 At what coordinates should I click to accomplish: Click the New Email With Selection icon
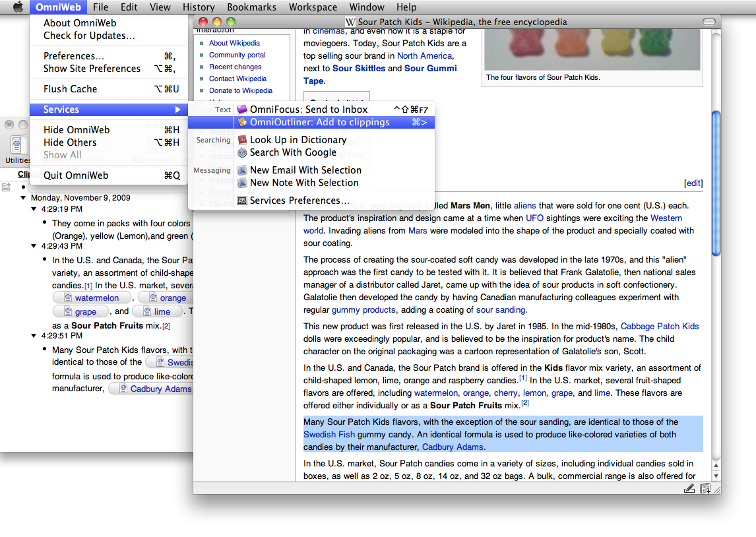242,170
